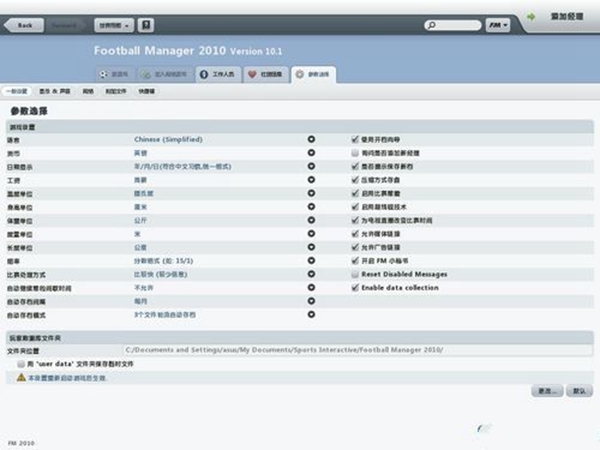Click the yellow warning icon near the bottom
The image size is (600, 450).
coord(21,377)
